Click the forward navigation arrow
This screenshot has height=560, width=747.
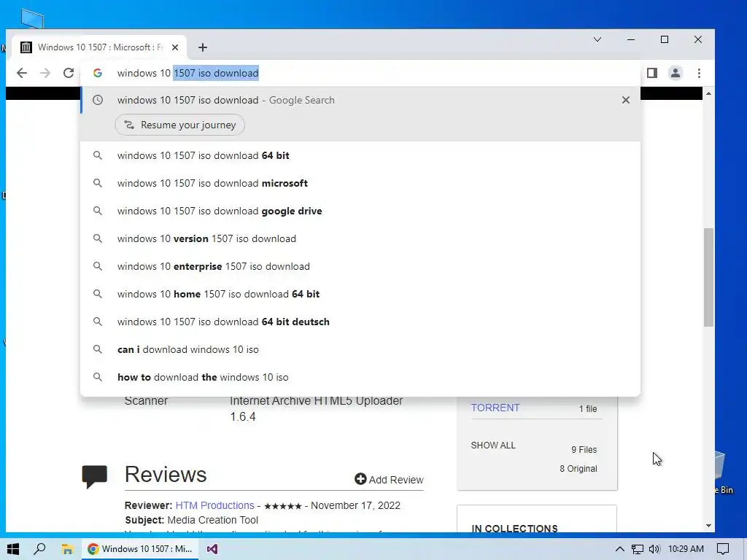[x=45, y=73]
